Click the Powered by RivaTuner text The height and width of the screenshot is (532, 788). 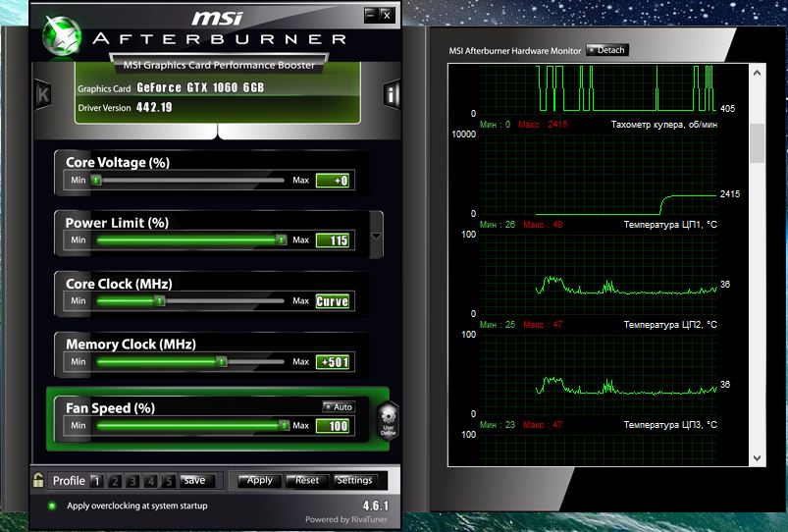[346, 519]
